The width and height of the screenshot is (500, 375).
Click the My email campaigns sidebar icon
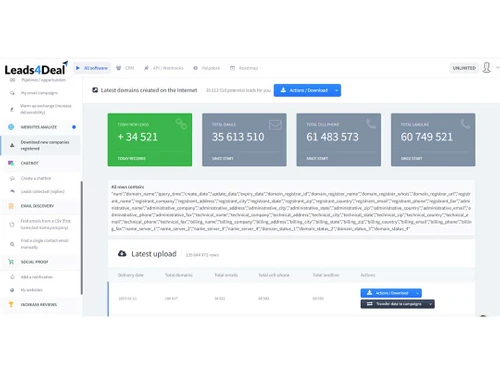12,93
